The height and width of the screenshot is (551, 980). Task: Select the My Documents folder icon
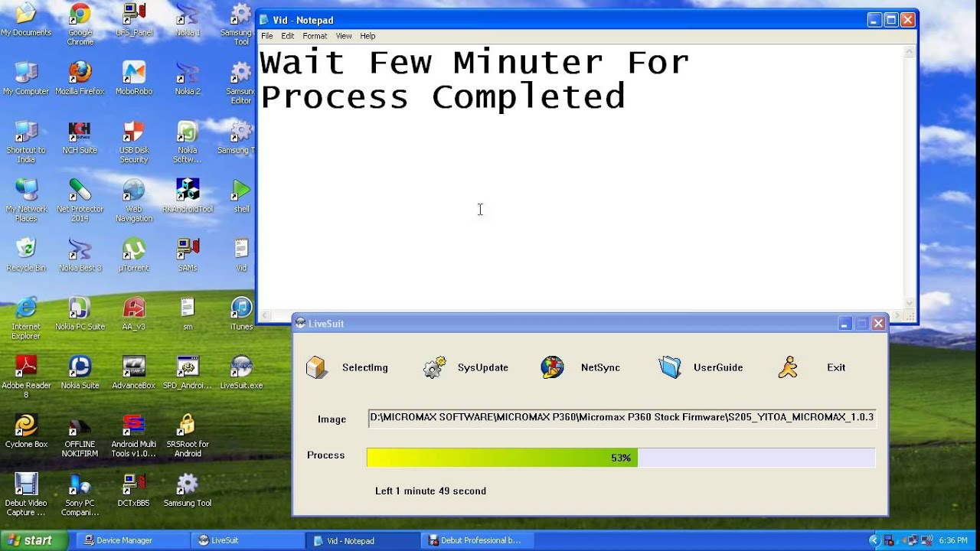(x=26, y=19)
